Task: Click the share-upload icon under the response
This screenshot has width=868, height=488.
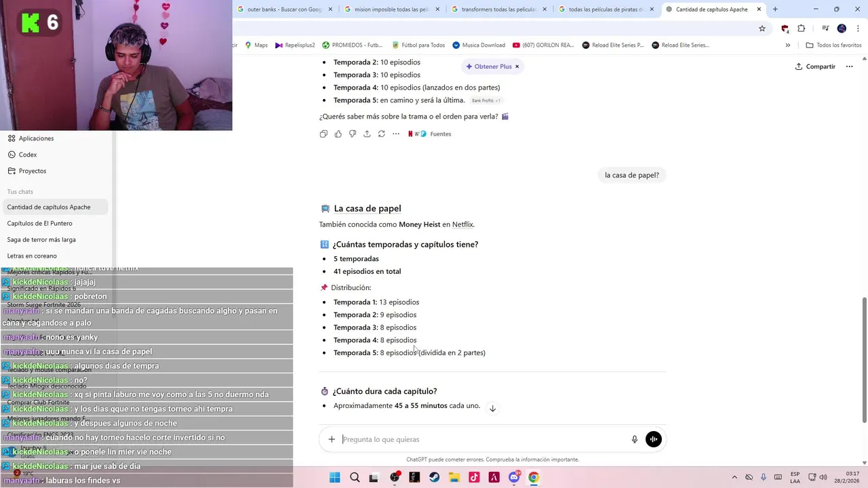Action: point(367,134)
